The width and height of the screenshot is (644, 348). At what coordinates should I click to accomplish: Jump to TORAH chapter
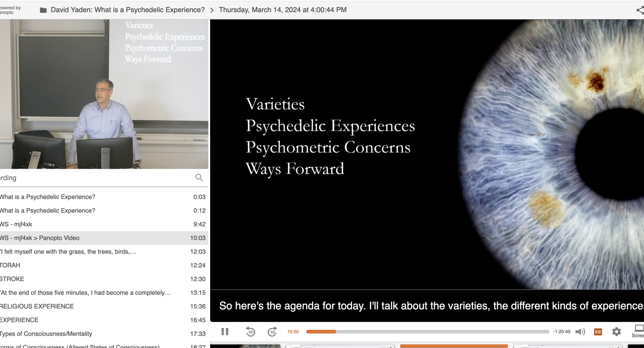tap(104, 265)
